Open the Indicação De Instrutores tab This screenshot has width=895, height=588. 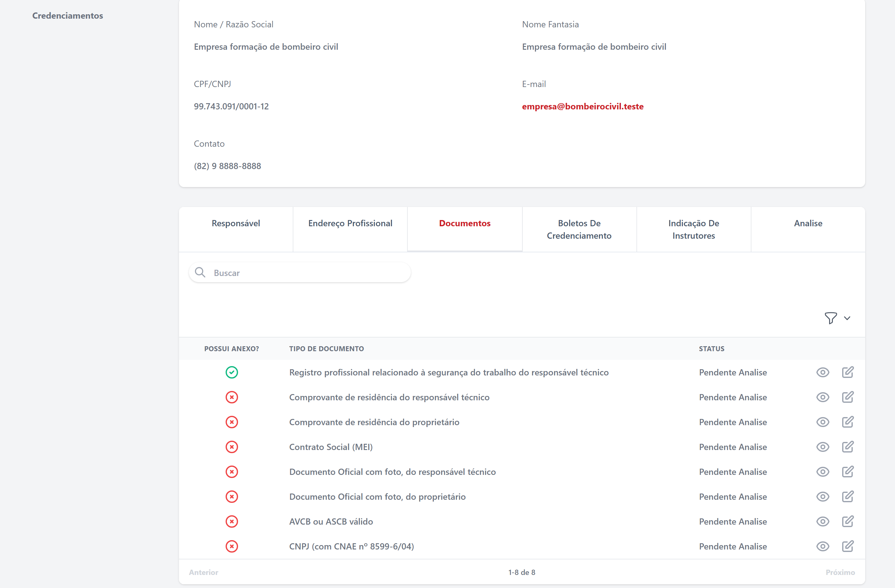pos(693,229)
